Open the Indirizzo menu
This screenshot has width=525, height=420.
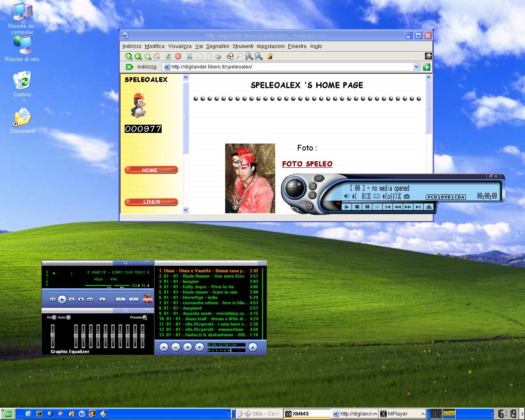point(132,46)
